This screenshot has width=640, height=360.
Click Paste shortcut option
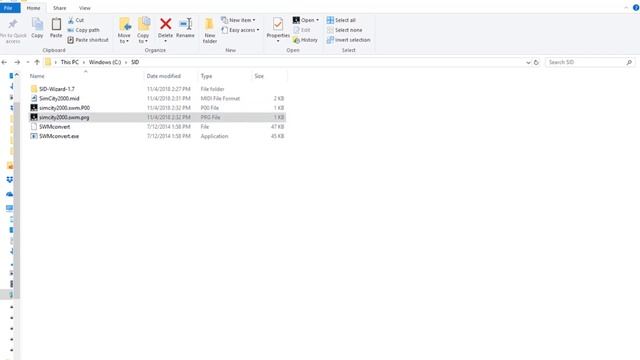tap(88, 40)
